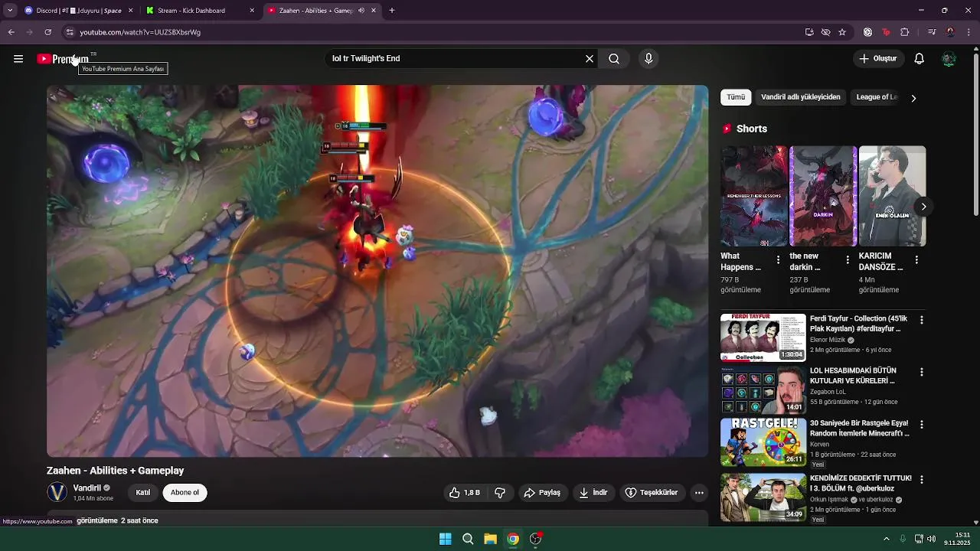Clear the search box text
Image resolution: width=980 pixels, height=551 pixels.
(x=590, y=59)
